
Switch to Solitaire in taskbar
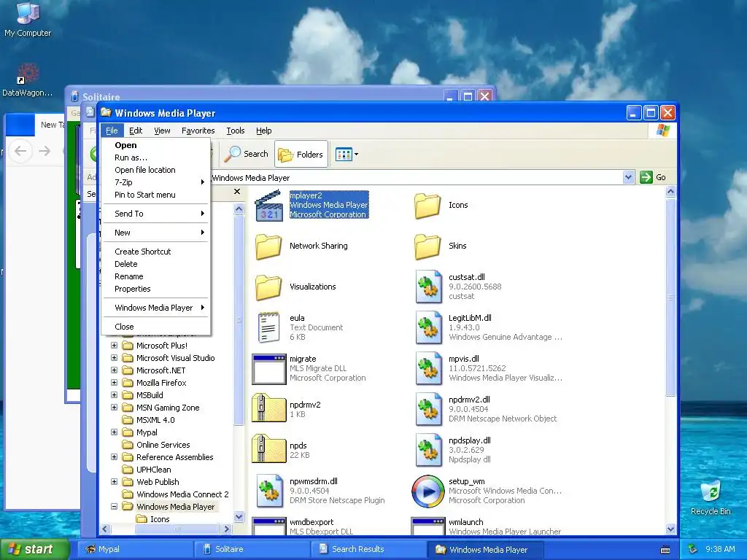252,549
